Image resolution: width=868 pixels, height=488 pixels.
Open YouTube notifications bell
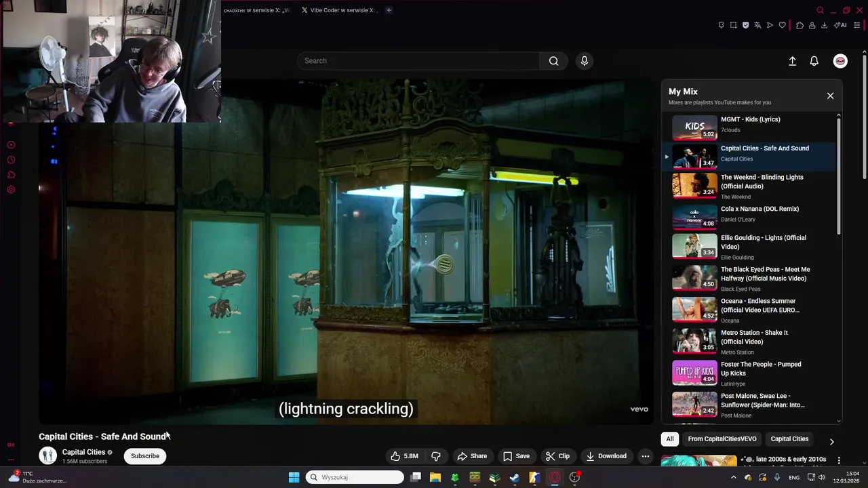814,61
